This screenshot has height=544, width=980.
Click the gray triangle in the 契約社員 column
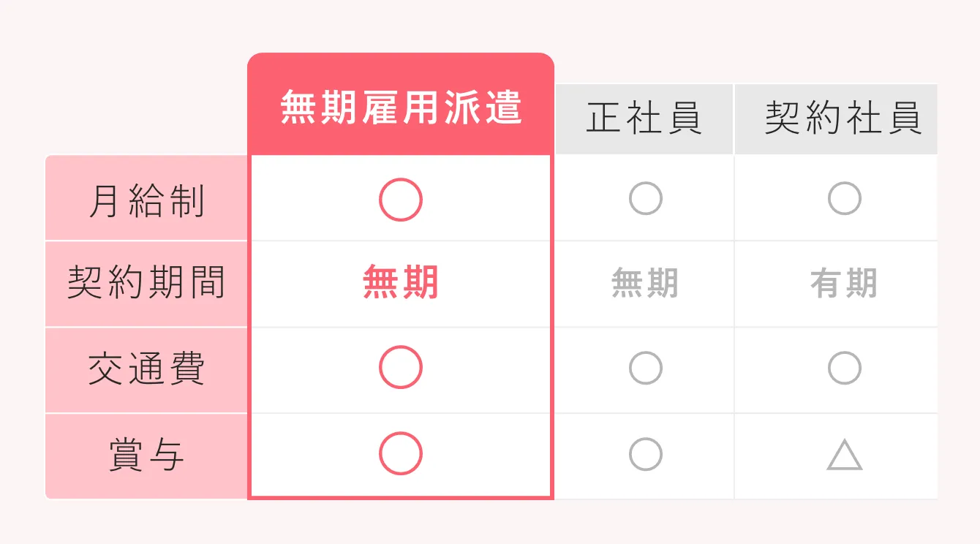(845, 455)
